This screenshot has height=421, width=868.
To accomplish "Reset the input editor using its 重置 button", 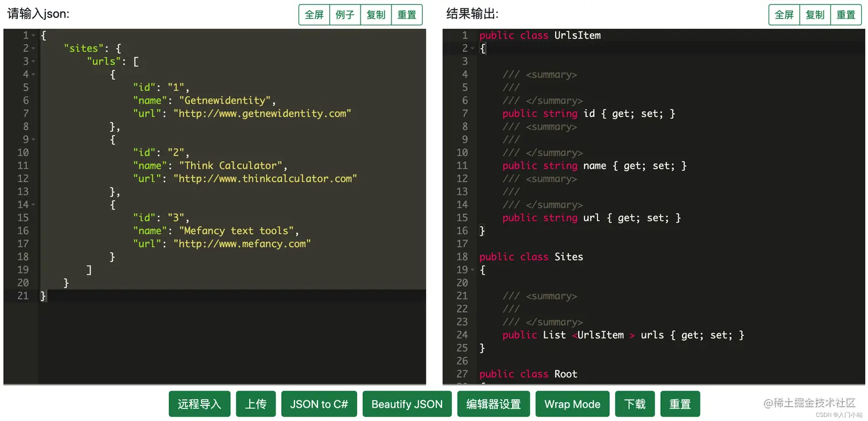I will 407,15.
